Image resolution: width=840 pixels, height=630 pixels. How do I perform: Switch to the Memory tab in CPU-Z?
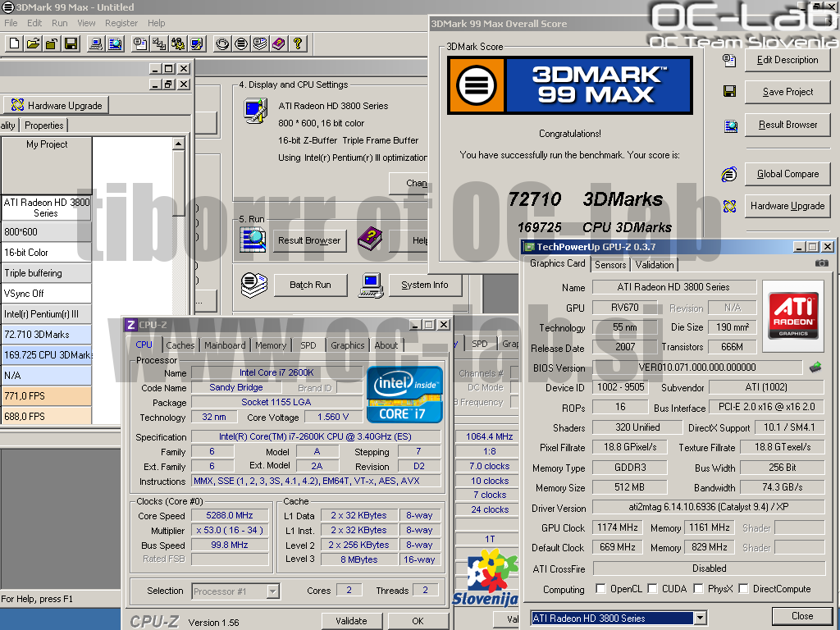[x=271, y=345]
